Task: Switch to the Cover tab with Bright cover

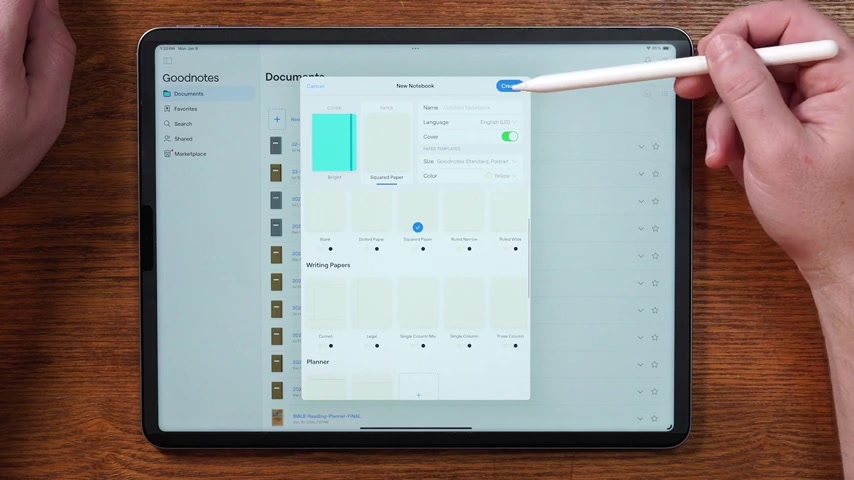Action: [334, 143]
